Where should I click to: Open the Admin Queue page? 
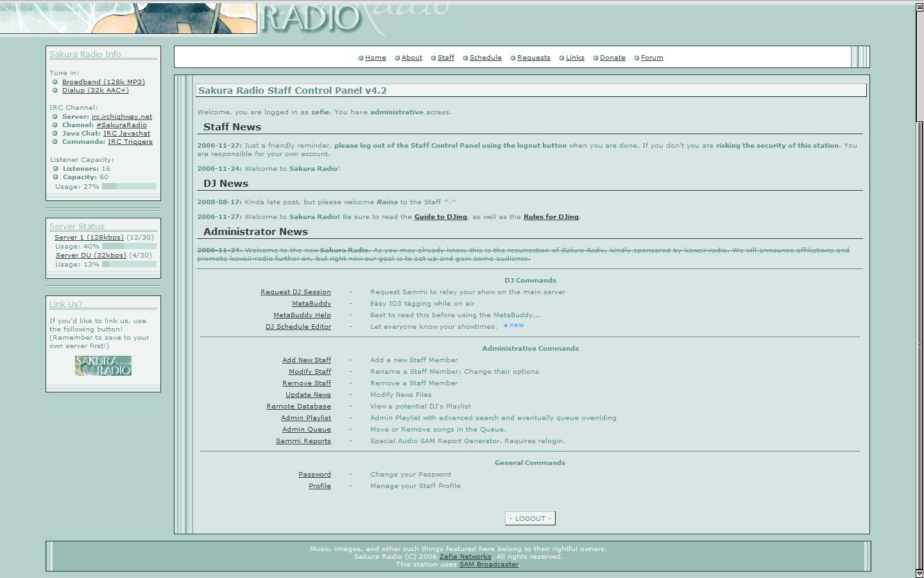[x=306, y=430]
